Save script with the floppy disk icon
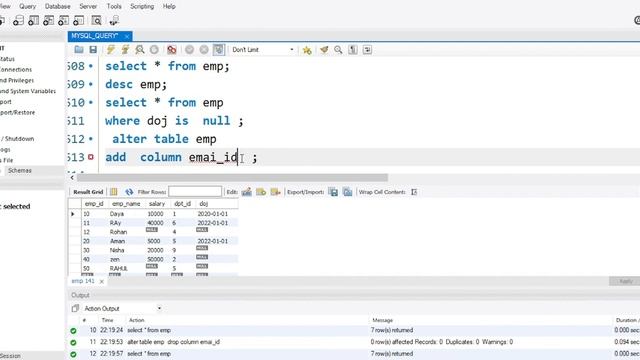The height and width of the screenshot is (360, 640). [x=93, y=50]
